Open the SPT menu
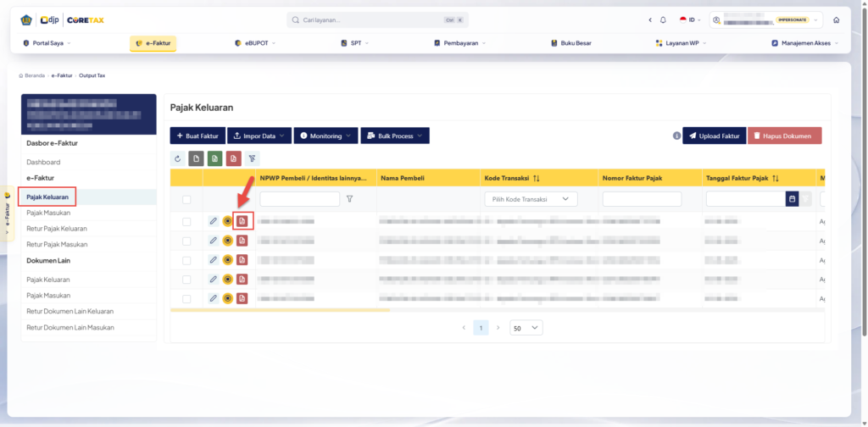This screenshot has width=868, height=427. tap(355, 43)
